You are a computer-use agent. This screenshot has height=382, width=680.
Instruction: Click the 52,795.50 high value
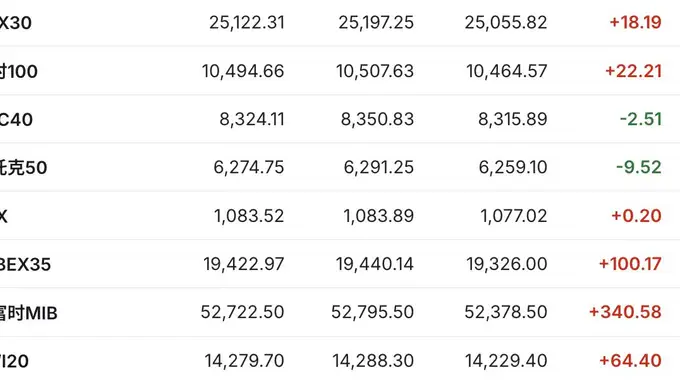pyautogui.click(x=372, y=312)
